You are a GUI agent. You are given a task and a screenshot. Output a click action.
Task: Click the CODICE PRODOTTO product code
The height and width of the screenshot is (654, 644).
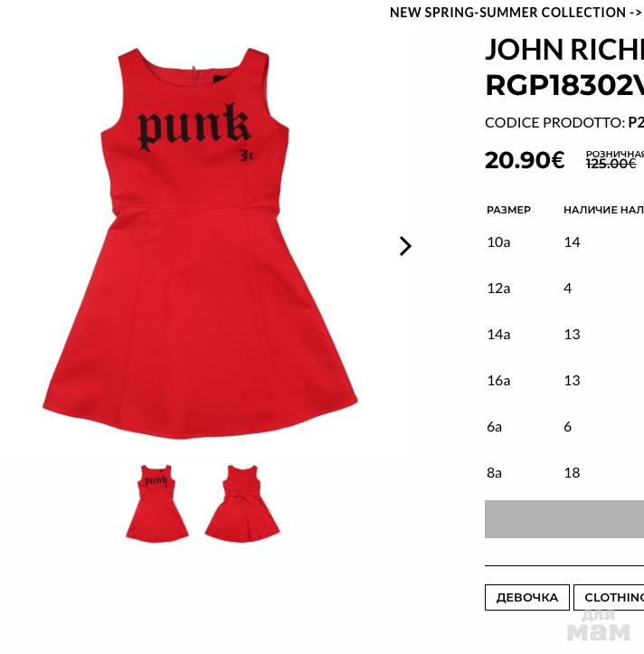coord(564,123)
